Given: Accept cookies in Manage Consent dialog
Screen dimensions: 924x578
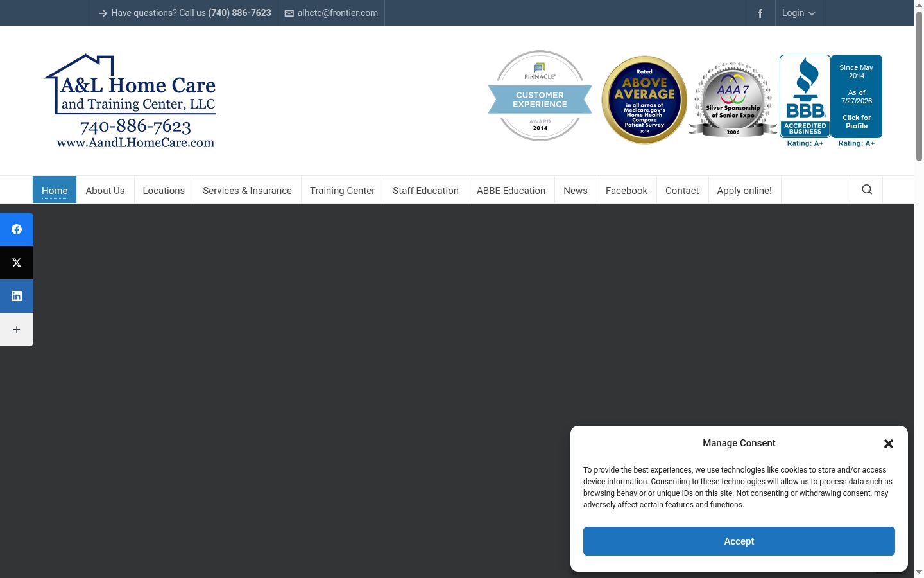Looking at the screenshot, I should coord(739,541).
